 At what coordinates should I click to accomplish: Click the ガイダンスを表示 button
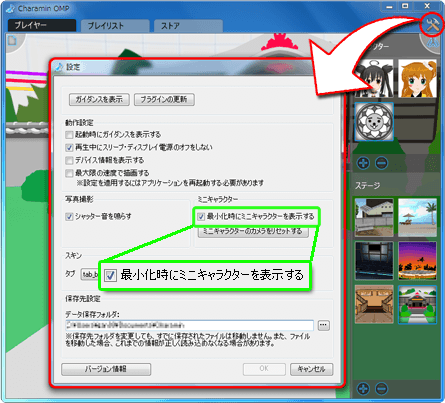coord(99,99)
